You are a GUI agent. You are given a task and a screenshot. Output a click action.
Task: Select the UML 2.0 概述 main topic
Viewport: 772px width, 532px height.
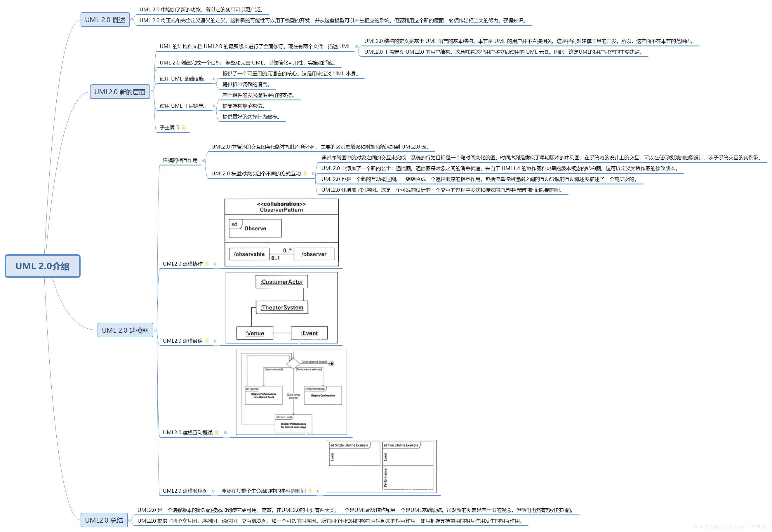[x=105, y=20]
